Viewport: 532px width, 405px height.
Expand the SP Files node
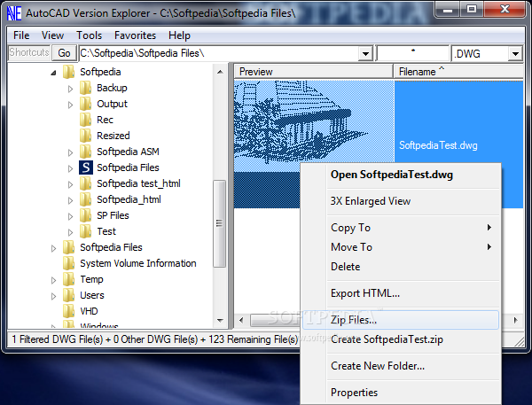click(70, 216)
